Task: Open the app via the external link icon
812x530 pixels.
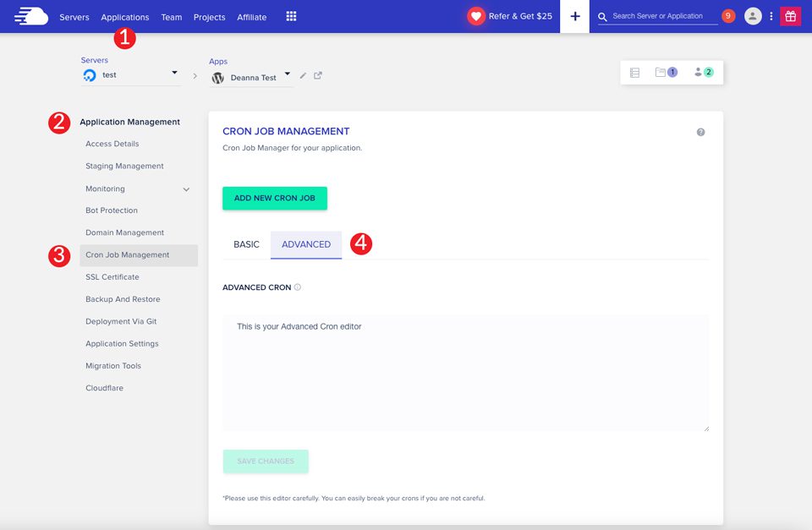Action: [x=318, y=75]
